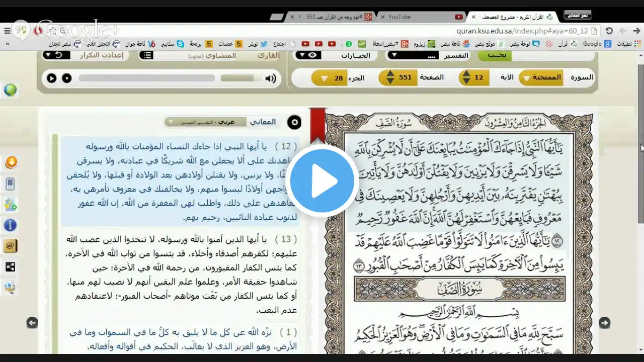Change the Ayah number stepper showing 12
The image size is (644, 362).
pyautogui.click(x=474, y=77)
